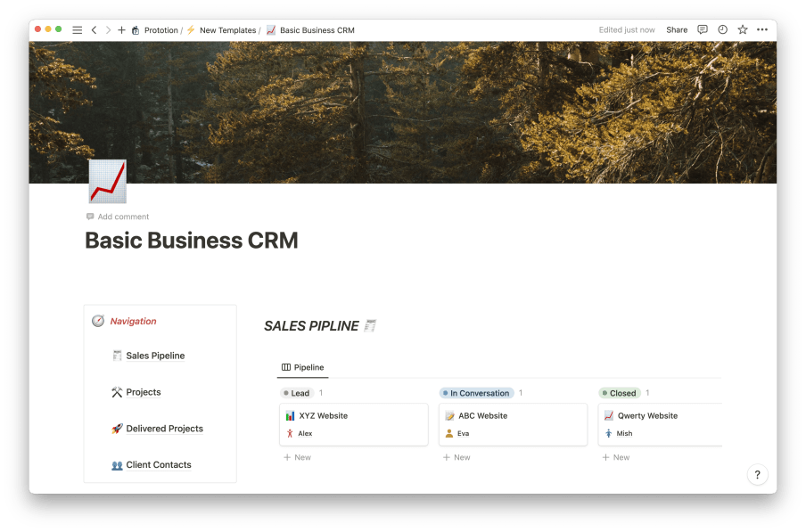This screenshot has width=806, height=532.
Task: Click the notepad icon beside SALES PIPLINE
Action: pyautogui.click(x=370, y=325)
